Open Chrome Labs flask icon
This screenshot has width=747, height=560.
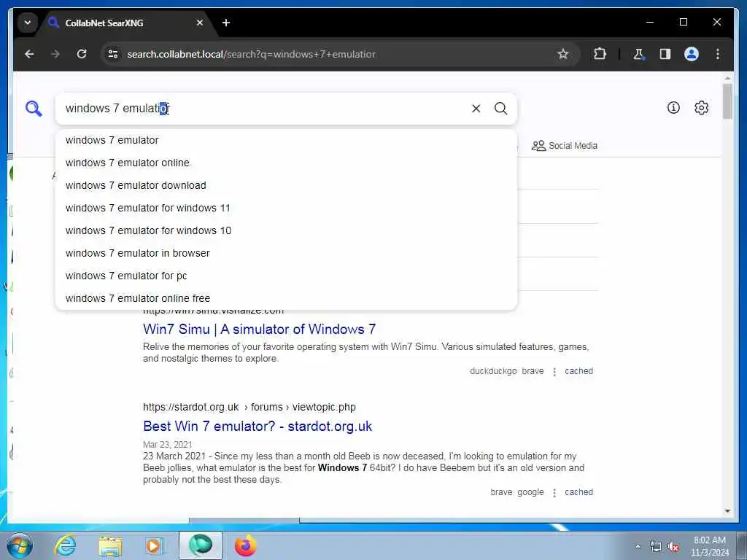pos(639,54)
